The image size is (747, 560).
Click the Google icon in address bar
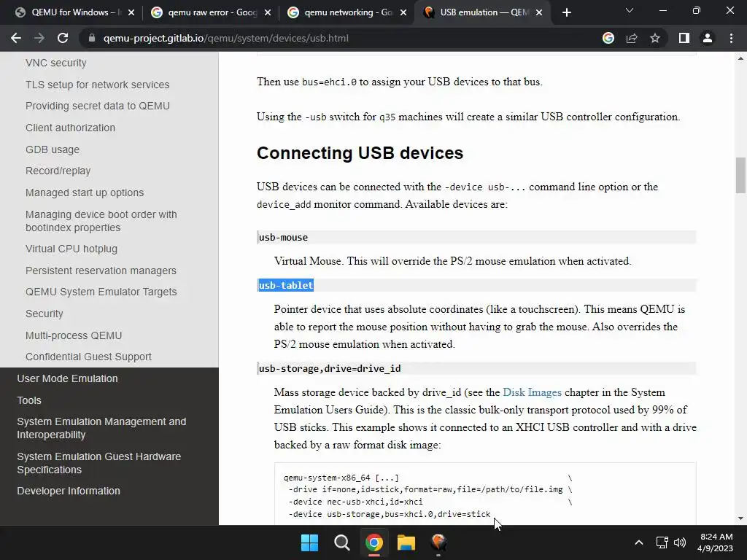point(608,38)
